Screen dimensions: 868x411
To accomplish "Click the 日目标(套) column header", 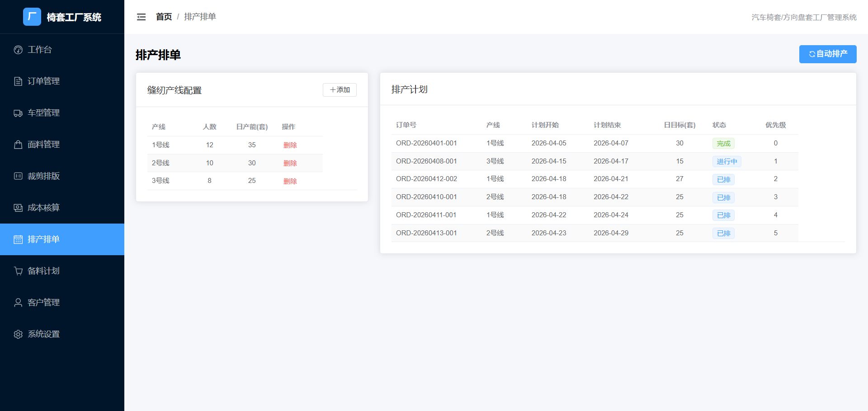I will 679,125.
